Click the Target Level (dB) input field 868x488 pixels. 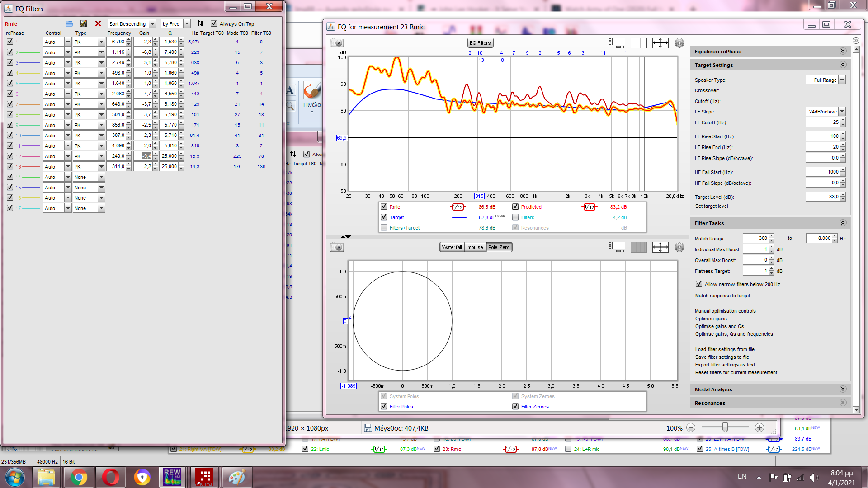(x=823, y=197)
